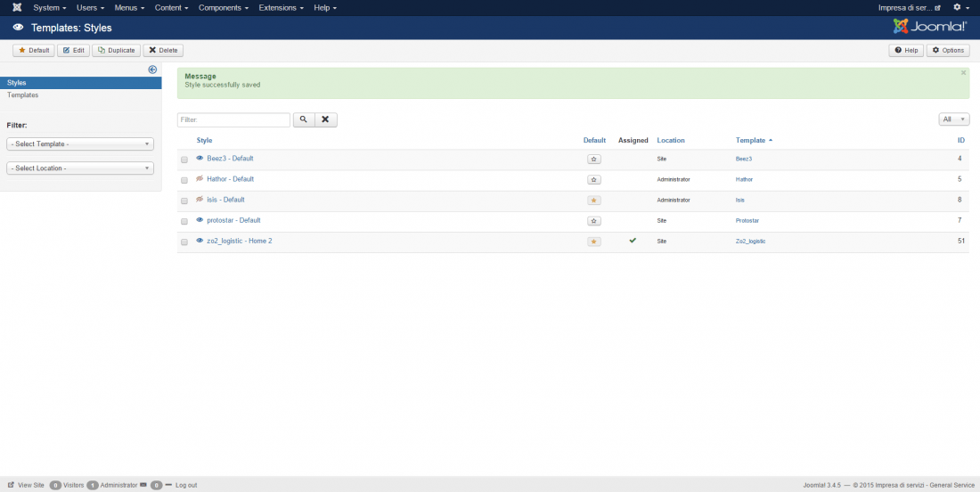The height and width of the screenshot is (492, 980).
Task: Open the Menus dropdown menu
Action: (x=129, y=7)
